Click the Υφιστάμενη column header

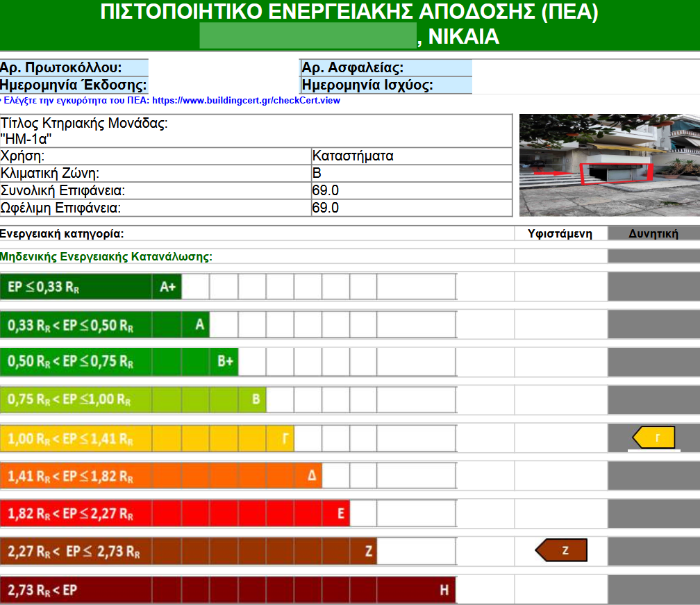pyautogui.click(x=560, y=233)
